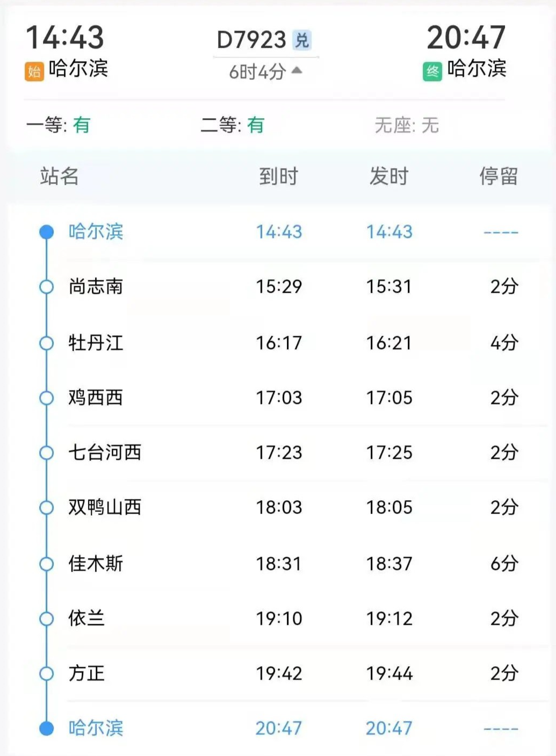
Task: Click the D7923 train number
Action: point(251,40)
